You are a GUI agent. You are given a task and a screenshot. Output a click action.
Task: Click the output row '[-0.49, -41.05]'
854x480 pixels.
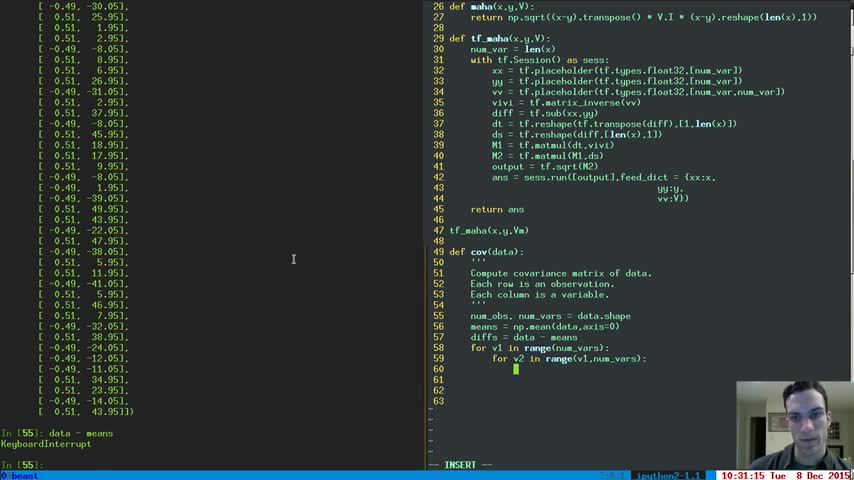click(83, 284)
